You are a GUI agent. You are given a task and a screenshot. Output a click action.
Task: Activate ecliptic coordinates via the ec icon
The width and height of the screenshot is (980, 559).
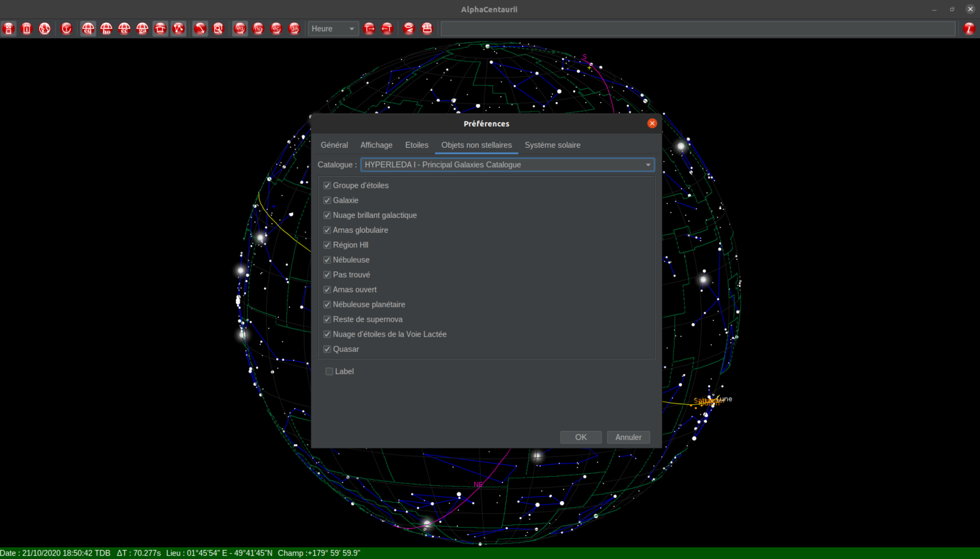124,28
